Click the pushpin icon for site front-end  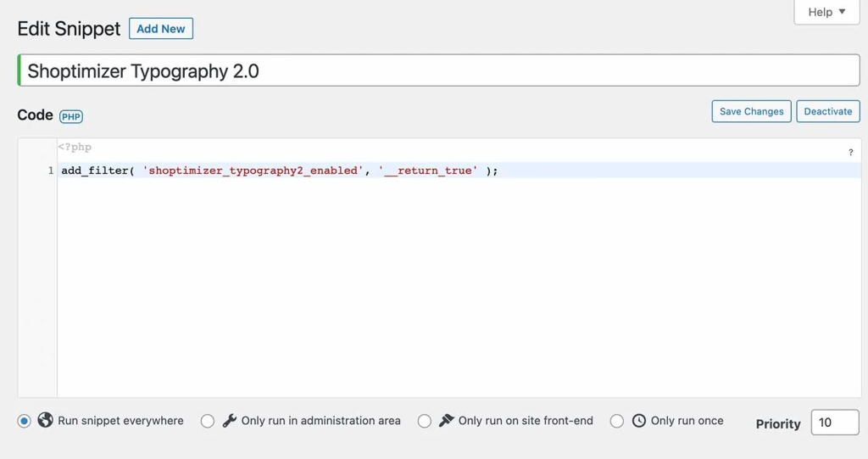(446, 420)
